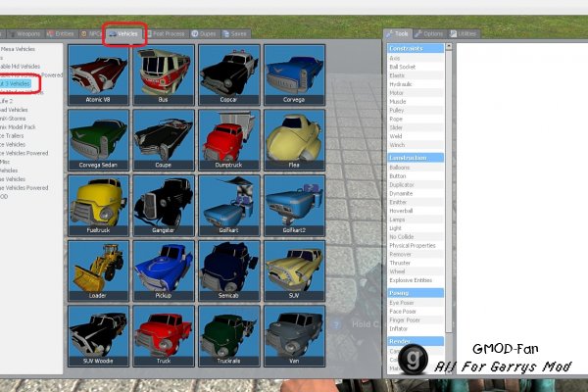
Task: Open the Post Process tab
Action: (167, 33)
